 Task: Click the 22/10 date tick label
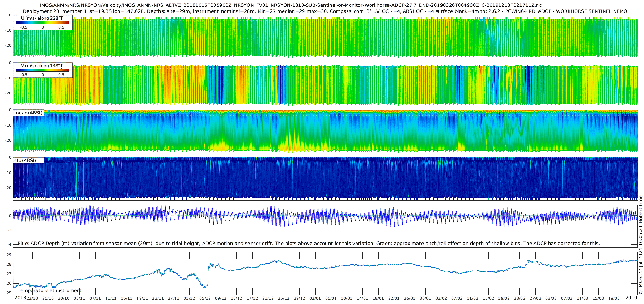(32, 298)
